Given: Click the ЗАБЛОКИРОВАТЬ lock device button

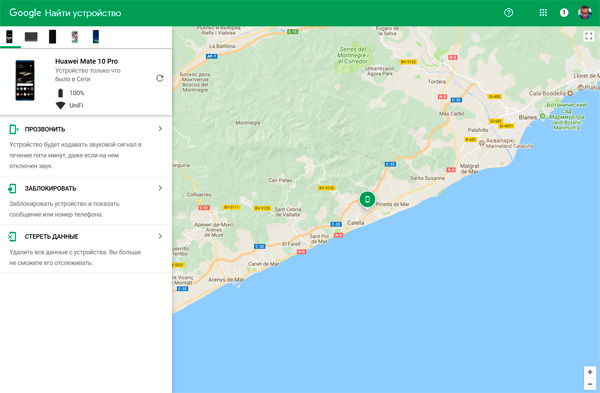Looking at the screenshot, I should (86, 201).
